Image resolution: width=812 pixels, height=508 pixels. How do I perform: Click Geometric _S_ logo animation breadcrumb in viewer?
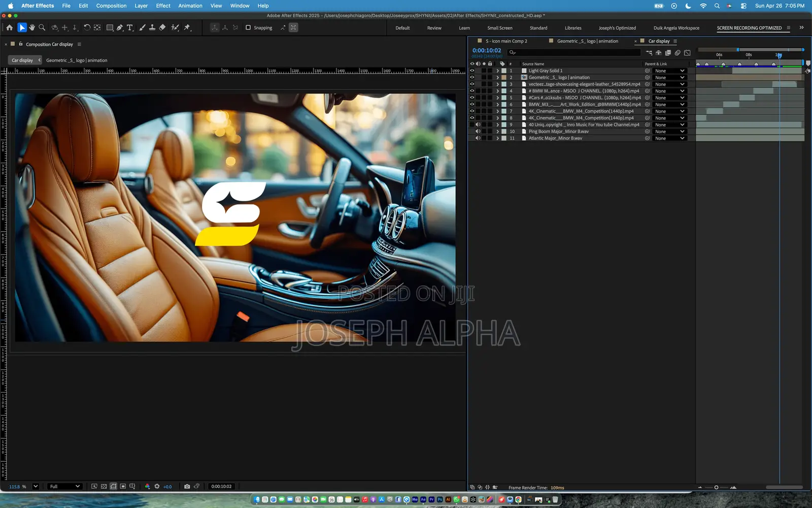point(77,60)
